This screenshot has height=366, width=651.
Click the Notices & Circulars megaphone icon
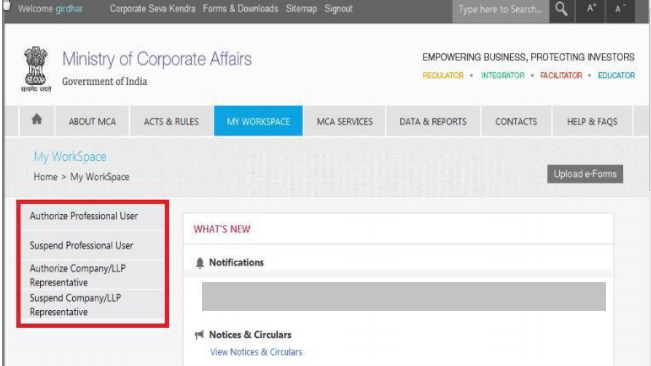click(x=199, y=334)
